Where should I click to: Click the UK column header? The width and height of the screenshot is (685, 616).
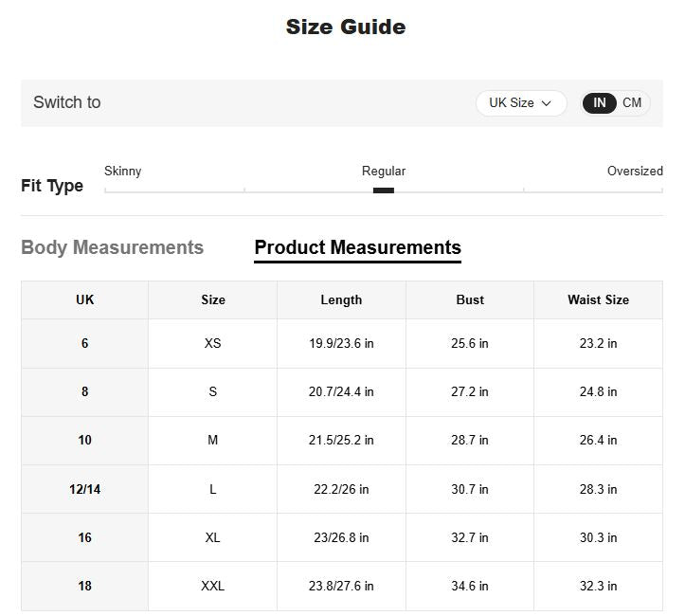coord(84,299)
